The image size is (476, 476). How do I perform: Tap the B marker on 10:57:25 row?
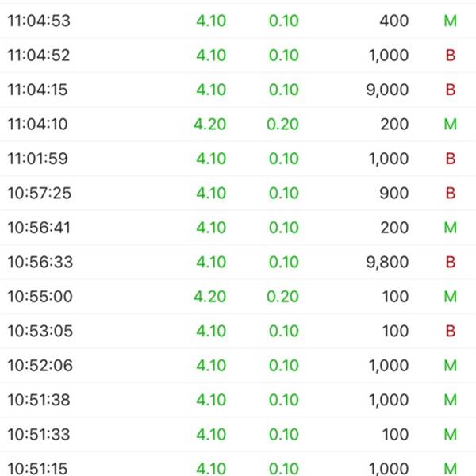451,193
